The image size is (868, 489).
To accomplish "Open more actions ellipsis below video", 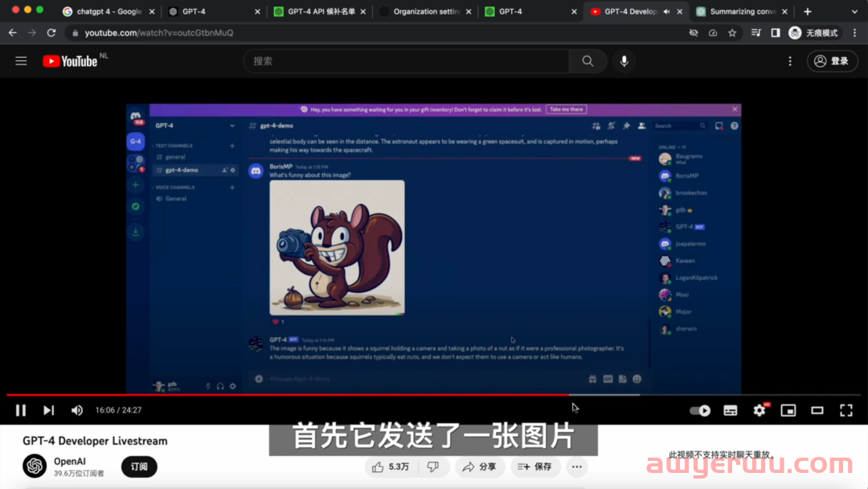I will 577,466.
